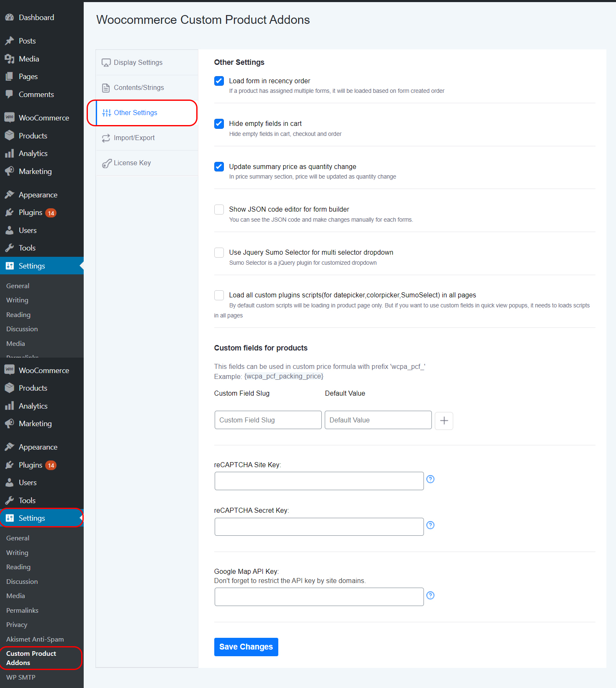Open the Permalinks settings link

pyautogui.click(x=22, y=611)
